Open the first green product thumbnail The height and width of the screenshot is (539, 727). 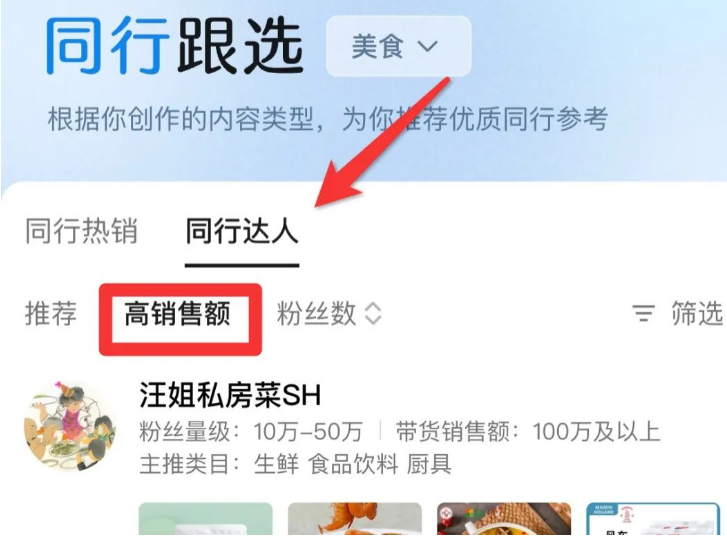pyautogui.click(x=205, y=519)
